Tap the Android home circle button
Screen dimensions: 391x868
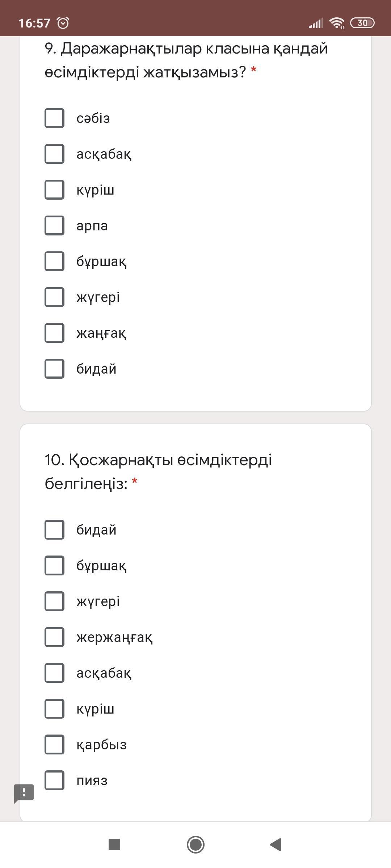pyautogui.click(x=195, y=844)
